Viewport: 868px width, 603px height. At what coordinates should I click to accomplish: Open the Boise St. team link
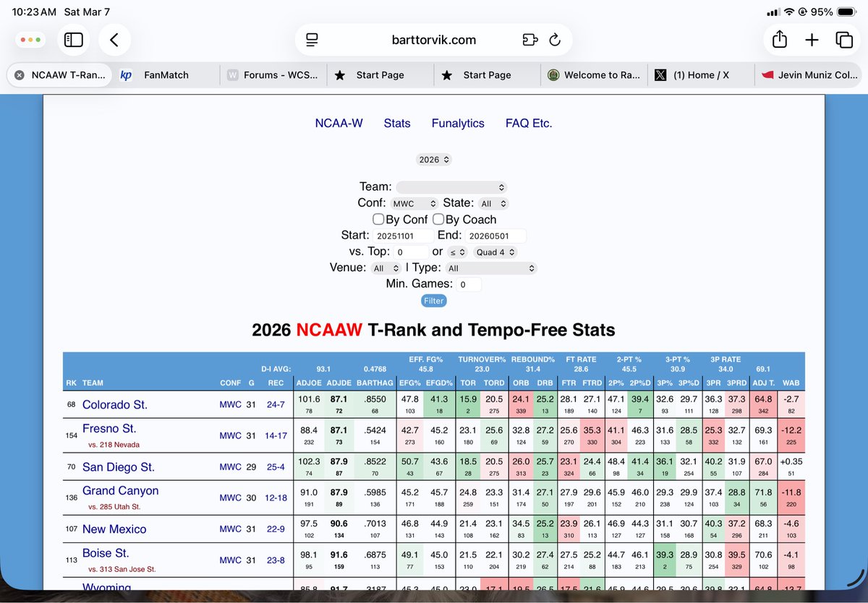(x=106, y=553)
